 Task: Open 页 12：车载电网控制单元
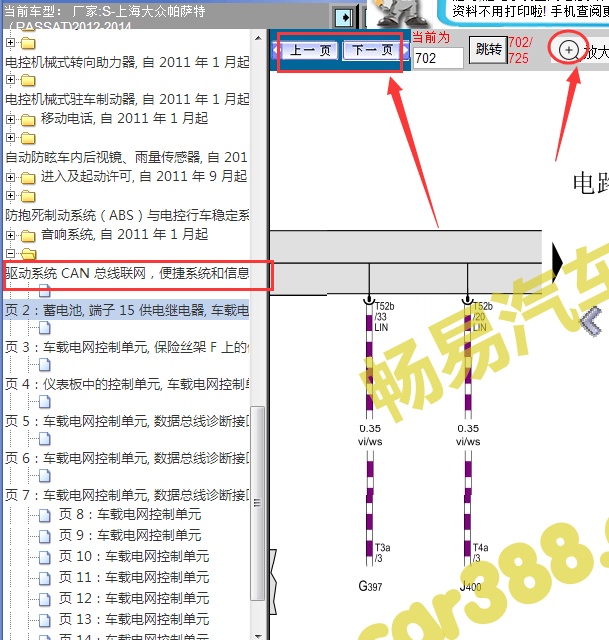coord(134,598)
